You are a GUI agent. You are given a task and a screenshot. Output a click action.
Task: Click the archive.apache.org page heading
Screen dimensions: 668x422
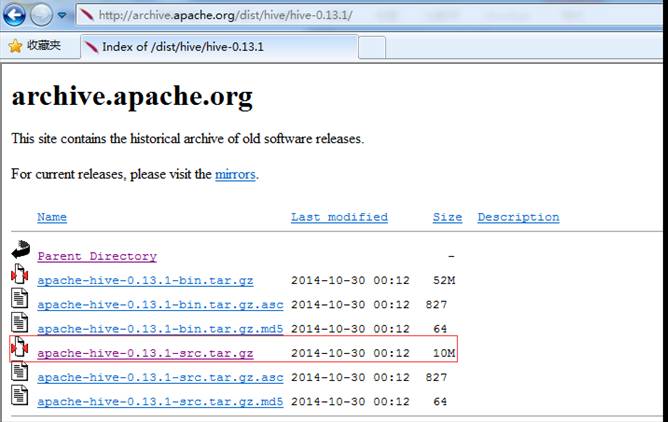point(132,97)
